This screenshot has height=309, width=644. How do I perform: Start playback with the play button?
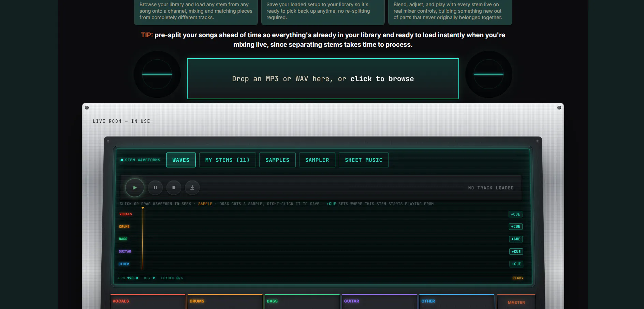pyautogui.click(x=135, y=188)
